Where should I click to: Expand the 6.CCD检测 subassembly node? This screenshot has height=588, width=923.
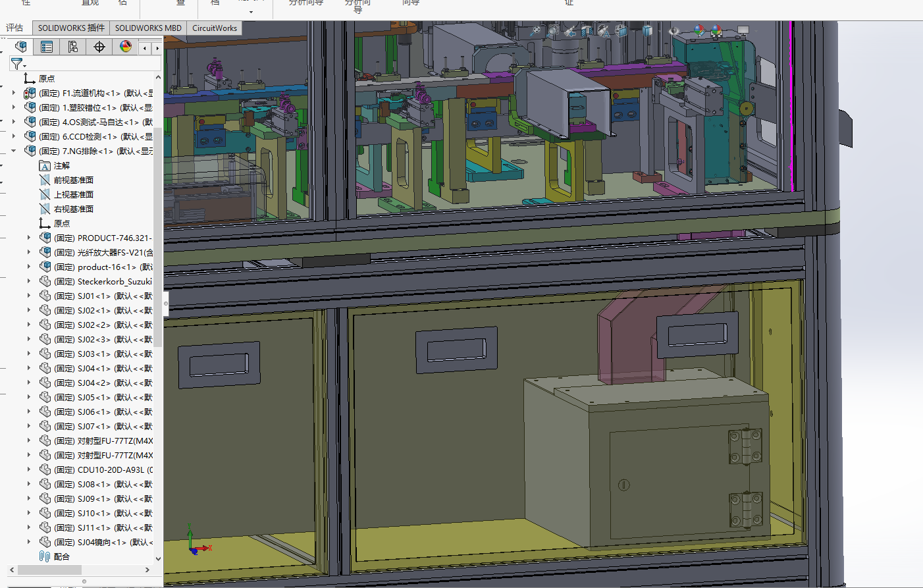14,136
